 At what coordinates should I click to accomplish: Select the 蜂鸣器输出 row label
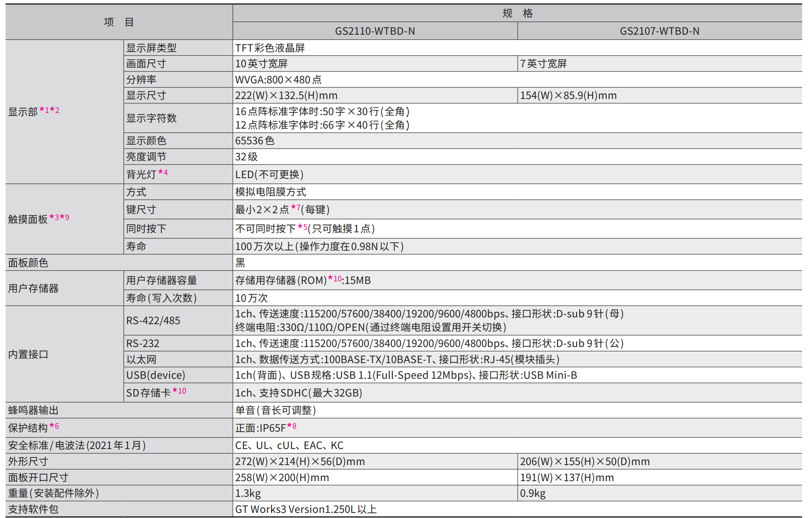[x=33, y=410]
